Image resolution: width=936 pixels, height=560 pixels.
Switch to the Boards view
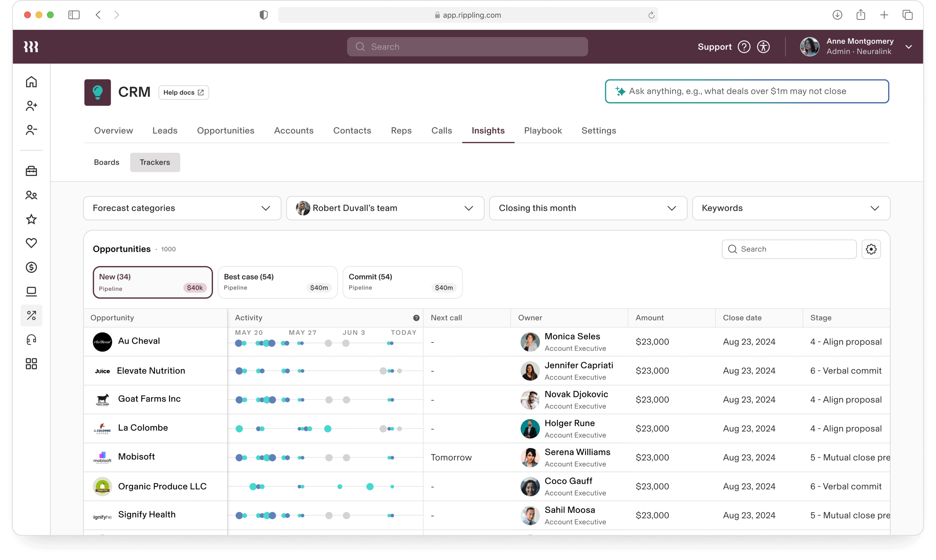[107, 162]
